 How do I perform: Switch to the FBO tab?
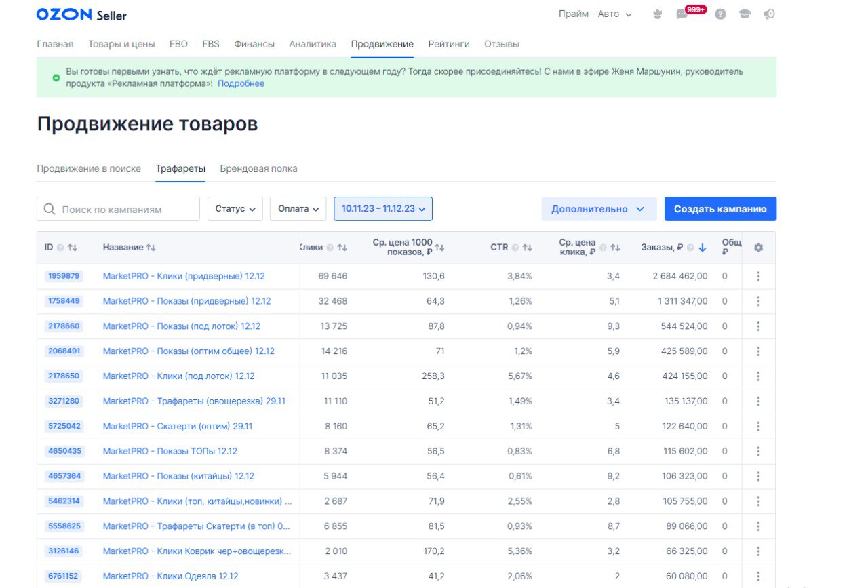[178, 44]
